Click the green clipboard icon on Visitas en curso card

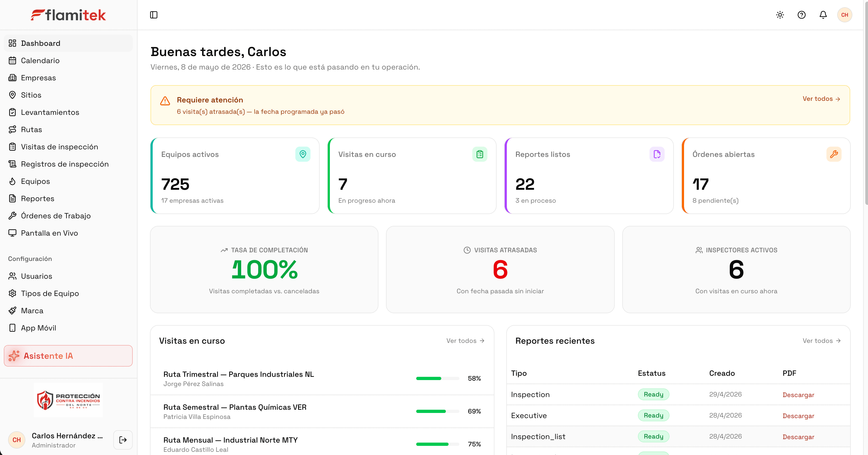pyautogui.click(x=480, y=154)
